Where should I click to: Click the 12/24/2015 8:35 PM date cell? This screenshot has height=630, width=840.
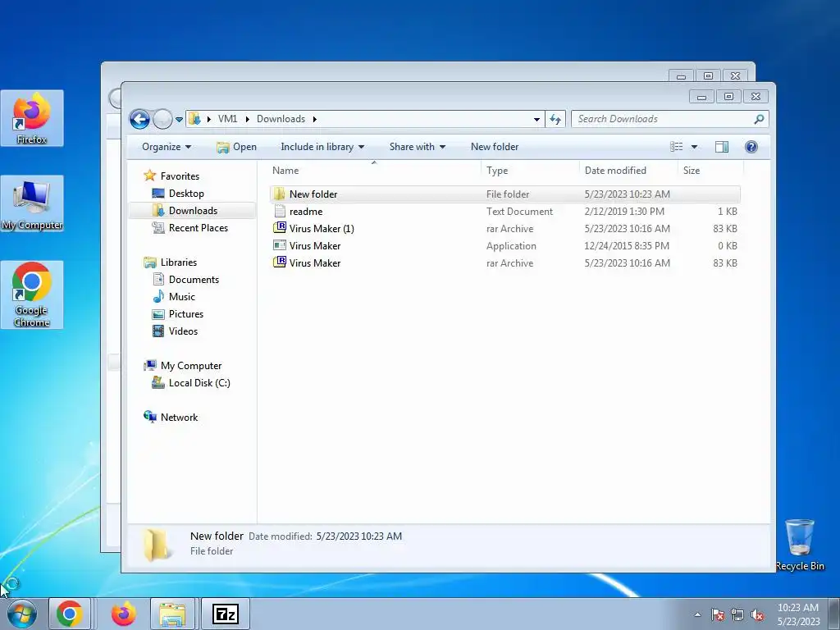[627, 246]
